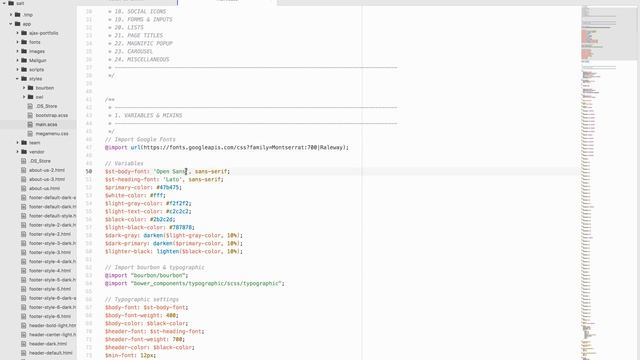
Task: Click the main.scss file icon
Action: tap(30, 124)
